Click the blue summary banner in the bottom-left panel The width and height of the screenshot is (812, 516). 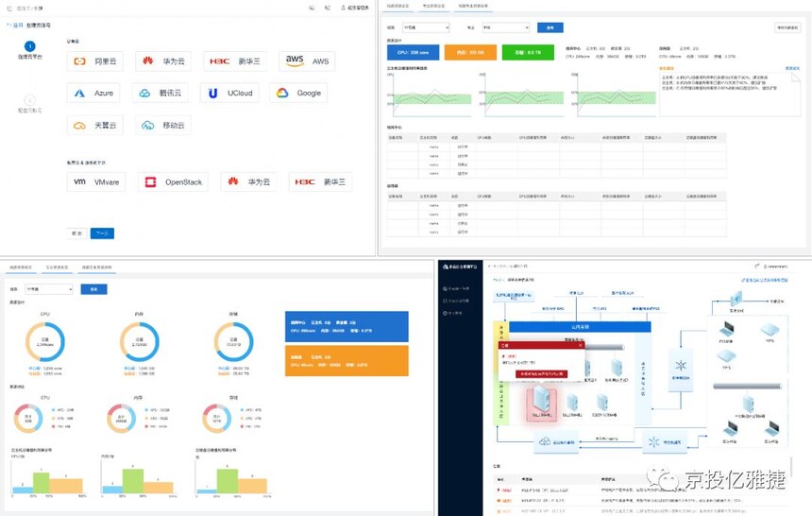tap(347, 326)
